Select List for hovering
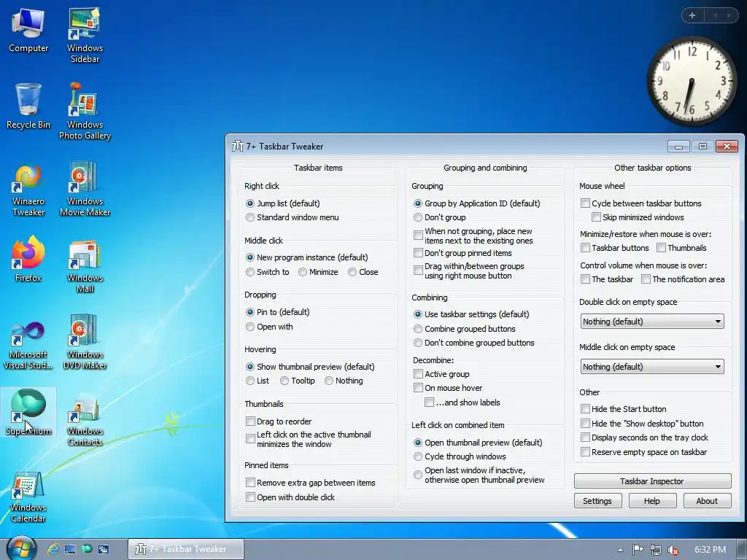Image resolution: width=747 pixels, height=560 pixels. coord(258,381)
